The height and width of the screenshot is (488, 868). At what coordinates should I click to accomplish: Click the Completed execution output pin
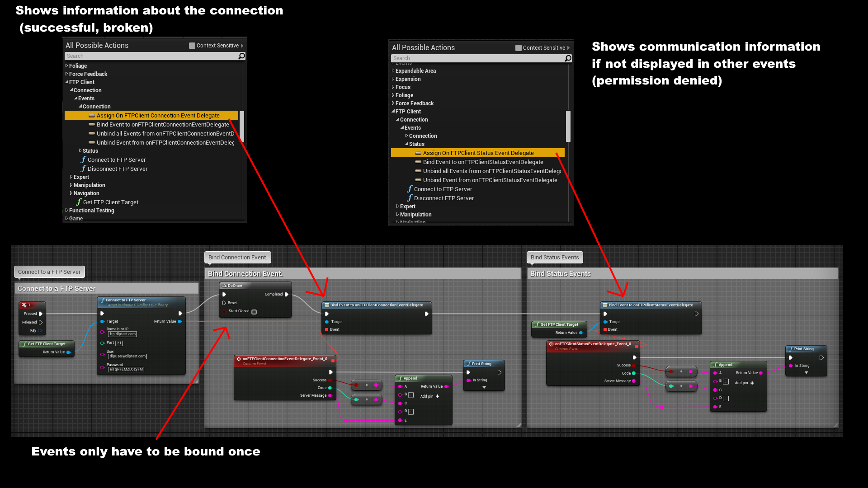(287, 294)
